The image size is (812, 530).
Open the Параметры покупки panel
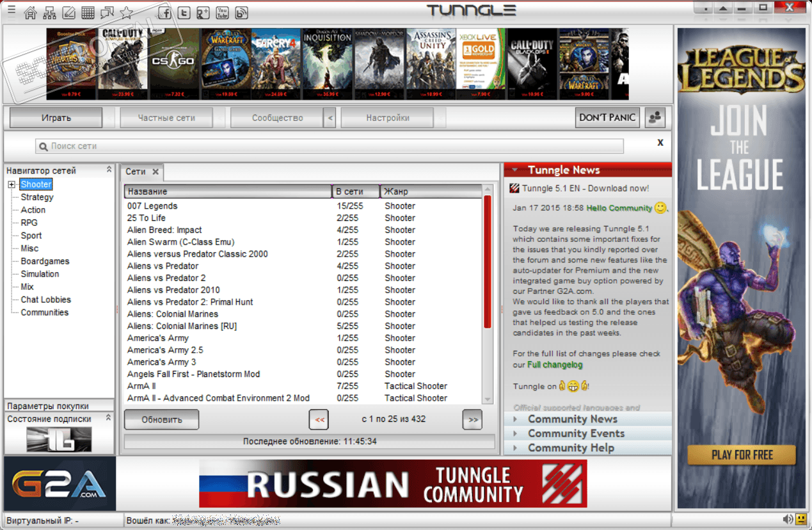[x=59, y=406]
